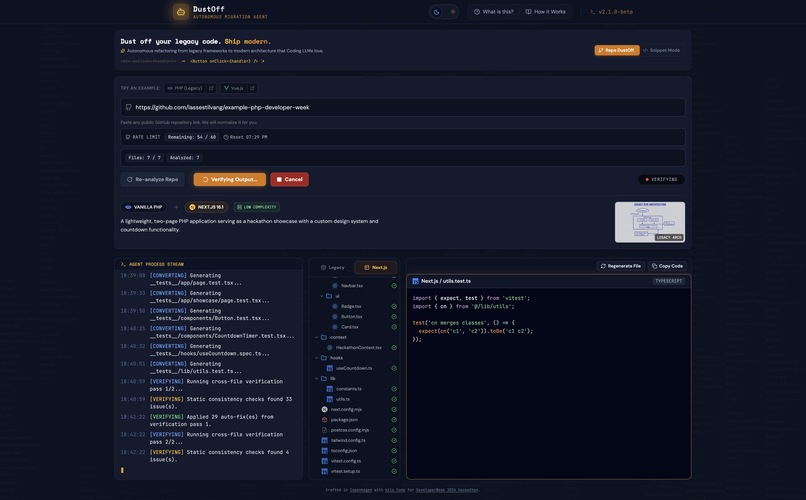The image size is (806, 500).
Task: Click the Agent Process Stream terminal icon
Action: (123, 264)
